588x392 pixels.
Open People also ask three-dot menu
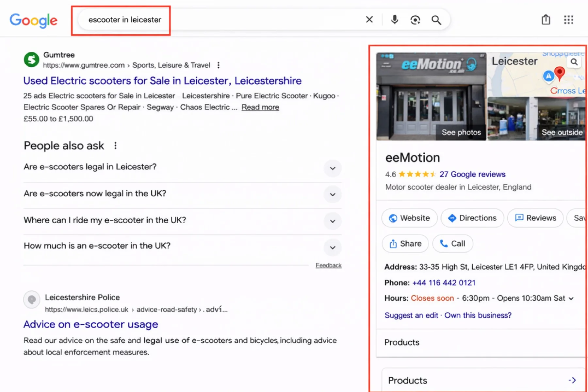click(115, 145)
